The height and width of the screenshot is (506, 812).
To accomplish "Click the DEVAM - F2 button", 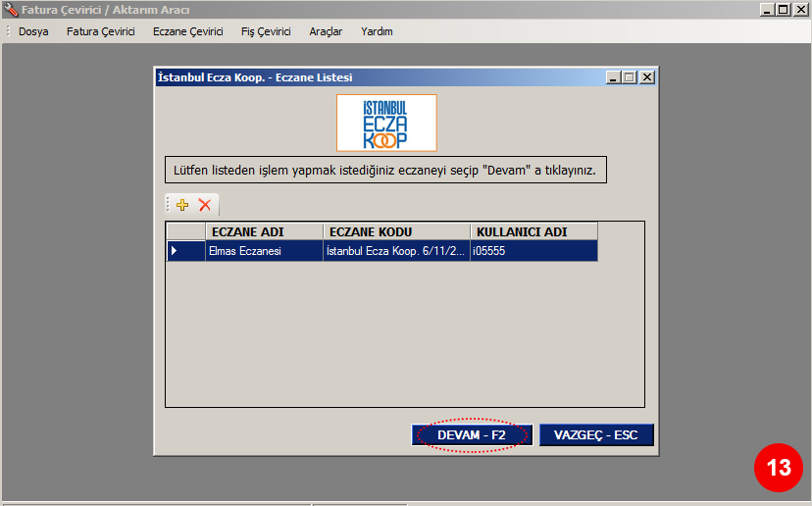I will click(x=472, y=435).
